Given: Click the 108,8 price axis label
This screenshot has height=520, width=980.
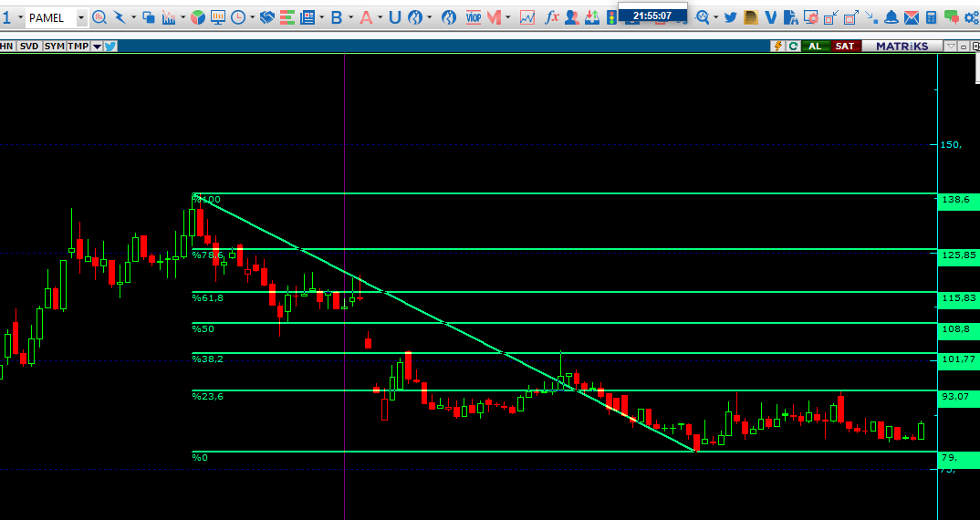Looking at the screenshot, I should click(959, 329).
